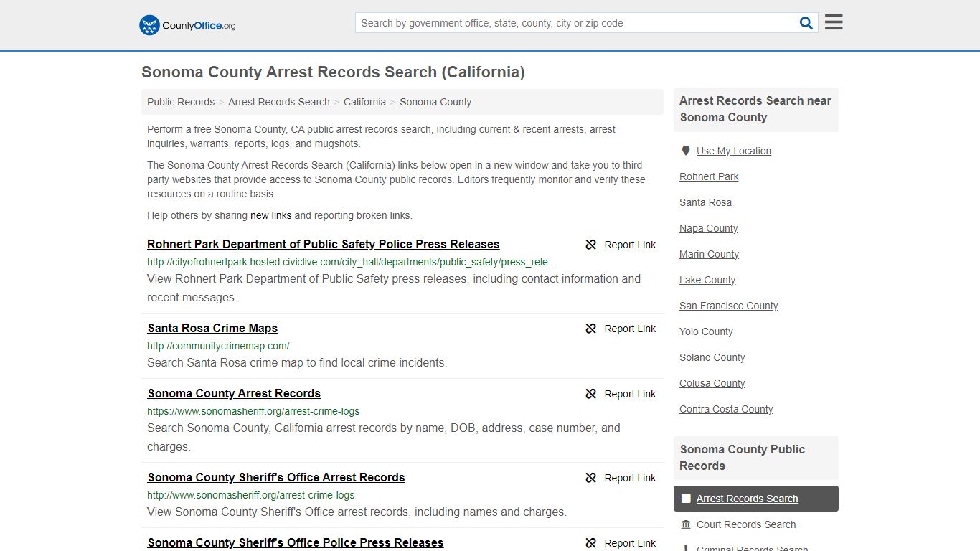Viewport: 980px width, 551px height.
Task: Select Colusa County nearby link
Action: [x=712, y=383]
